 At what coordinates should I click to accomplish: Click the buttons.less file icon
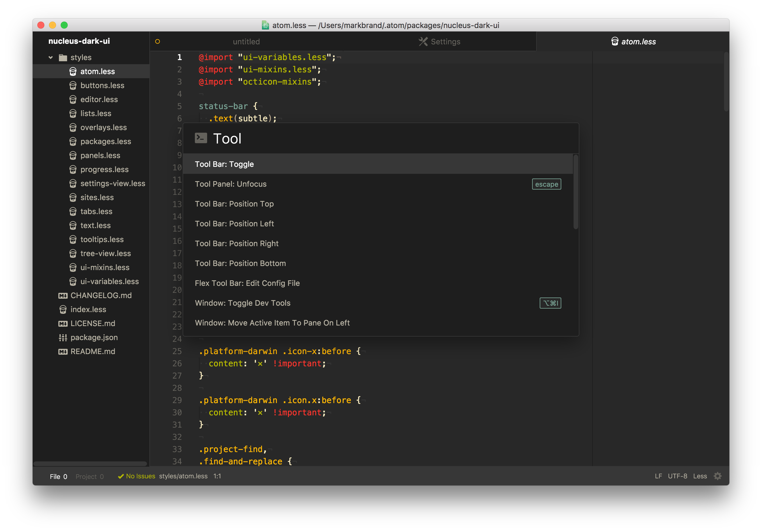[x=73, y=85]
